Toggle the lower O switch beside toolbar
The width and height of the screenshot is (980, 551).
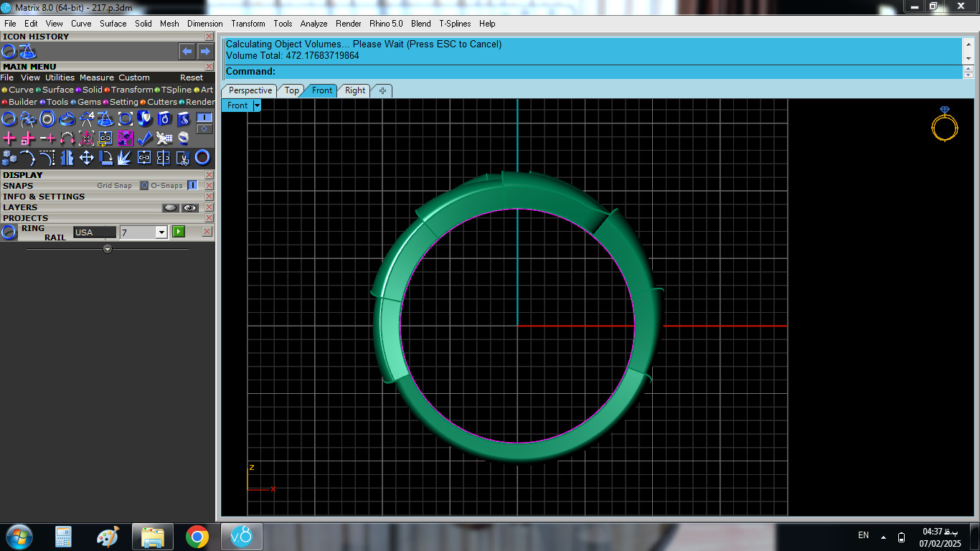click(204, 129)
